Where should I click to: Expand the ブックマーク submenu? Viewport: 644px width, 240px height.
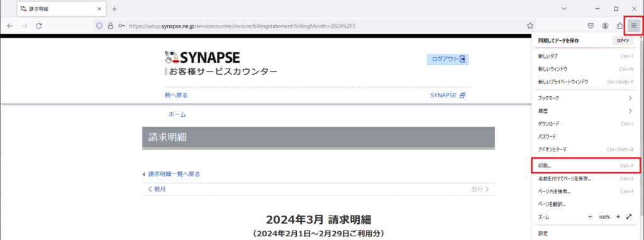click(586, 98)
